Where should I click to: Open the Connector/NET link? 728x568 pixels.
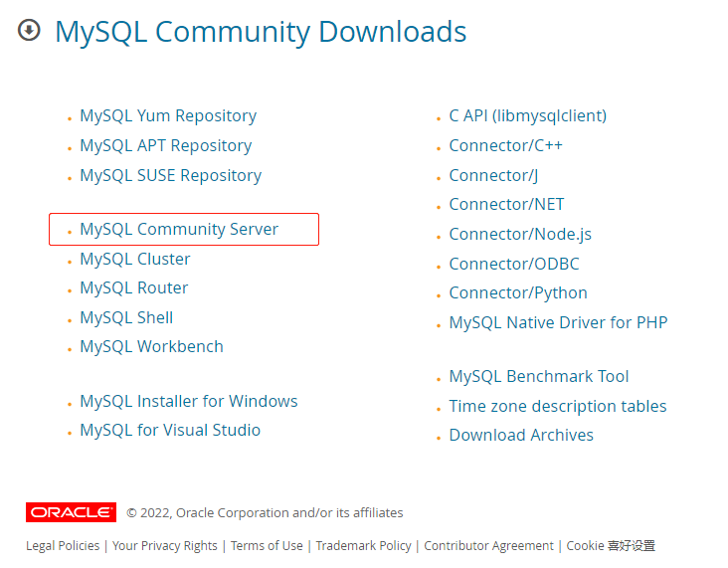506,204
